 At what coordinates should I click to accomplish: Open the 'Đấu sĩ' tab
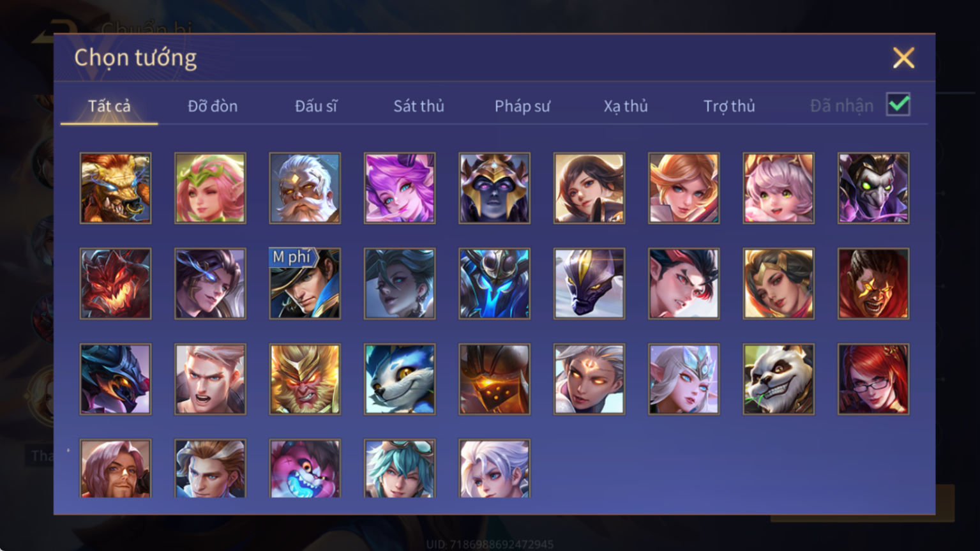tap(316, 106)
